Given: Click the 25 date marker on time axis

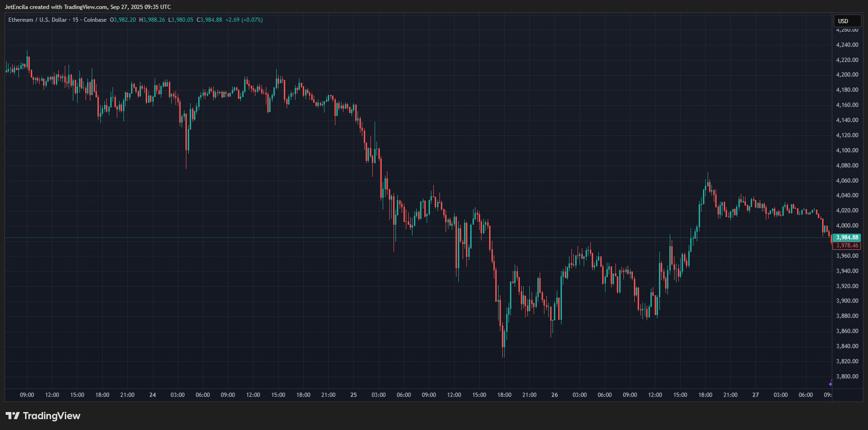Looking at the screenshot, I should coord(353,395).
